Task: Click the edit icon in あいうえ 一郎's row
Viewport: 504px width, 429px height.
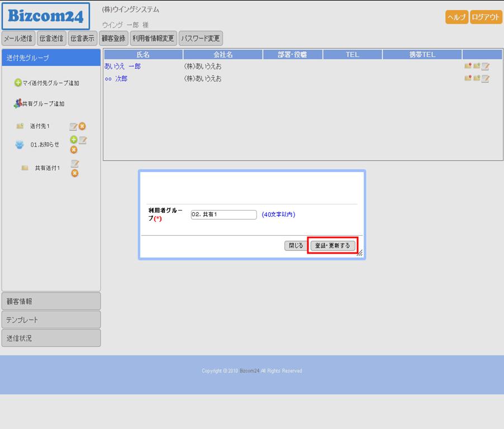Action: tap(486, 66)
